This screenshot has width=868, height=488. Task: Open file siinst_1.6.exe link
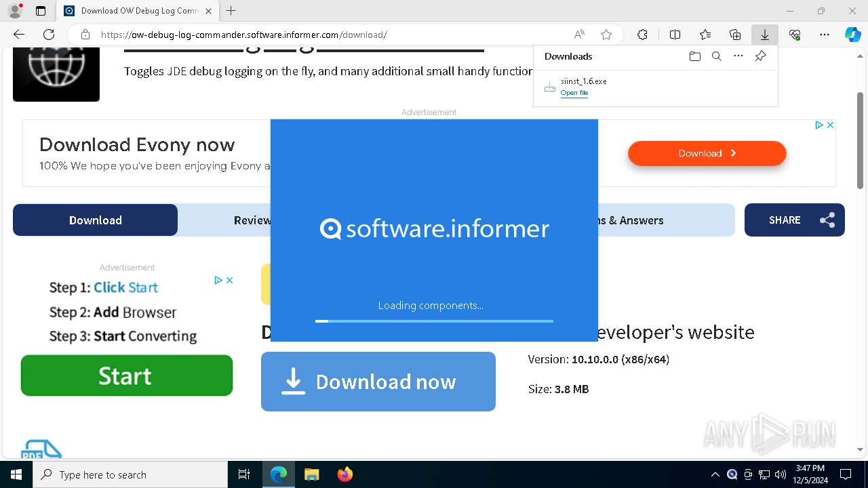(574, 93)
